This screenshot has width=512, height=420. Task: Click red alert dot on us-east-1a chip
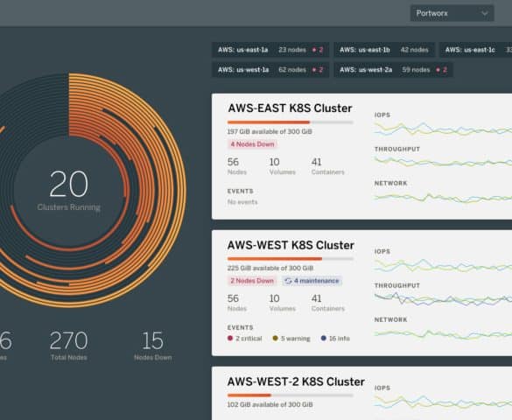314,50
